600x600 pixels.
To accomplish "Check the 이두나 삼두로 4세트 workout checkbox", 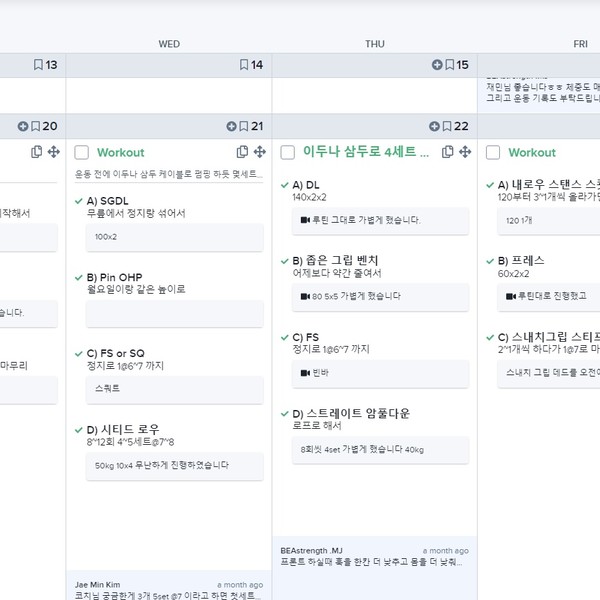I will coord(287,152).
